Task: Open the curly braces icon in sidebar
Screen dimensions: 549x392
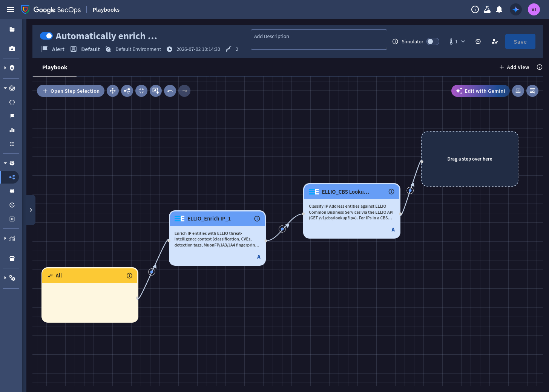Action: (x=12, y=102)
